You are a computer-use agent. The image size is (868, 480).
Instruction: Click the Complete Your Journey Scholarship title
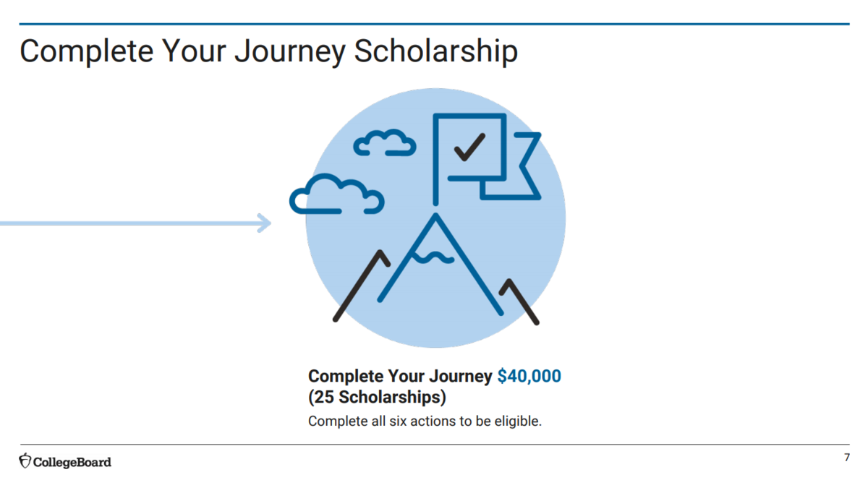(268, 52)
